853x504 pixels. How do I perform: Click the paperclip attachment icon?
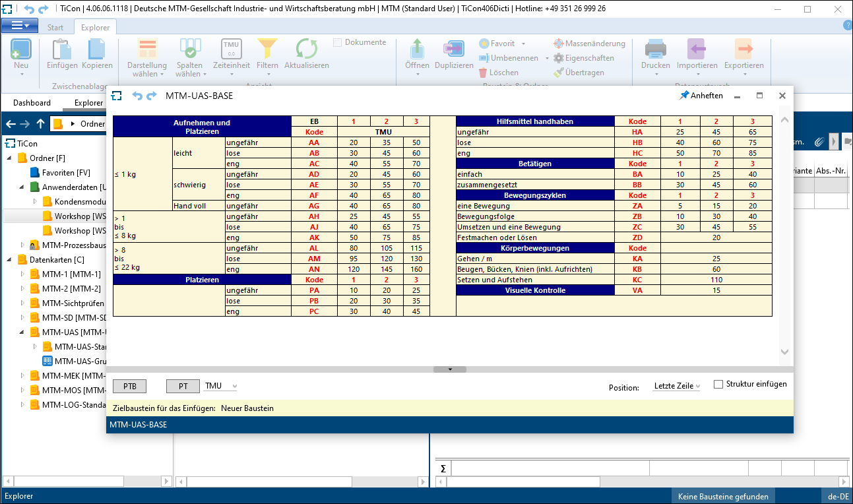coord(819,142)
